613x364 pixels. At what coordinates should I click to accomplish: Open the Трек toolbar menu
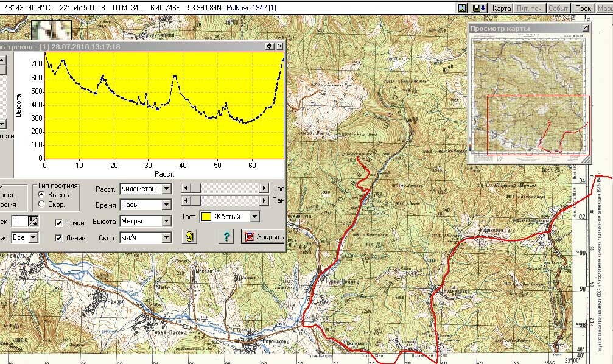[584, 8]
